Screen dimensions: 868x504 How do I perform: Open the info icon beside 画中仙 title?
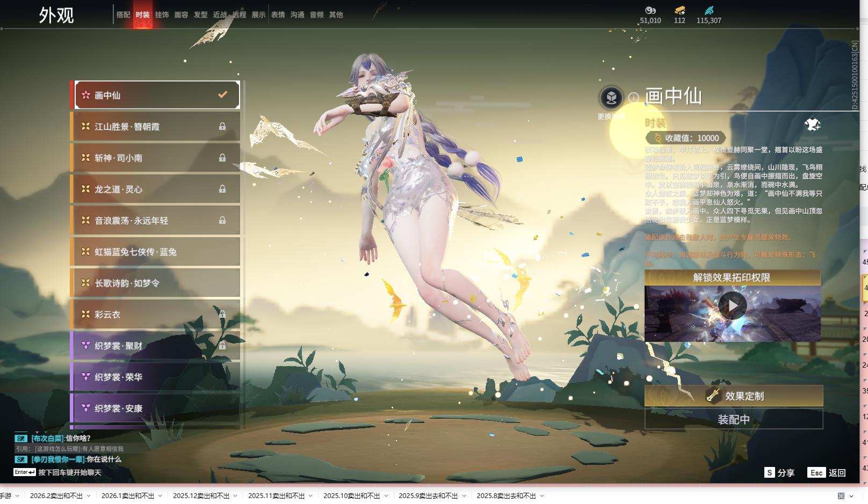[x=634, y=98]
